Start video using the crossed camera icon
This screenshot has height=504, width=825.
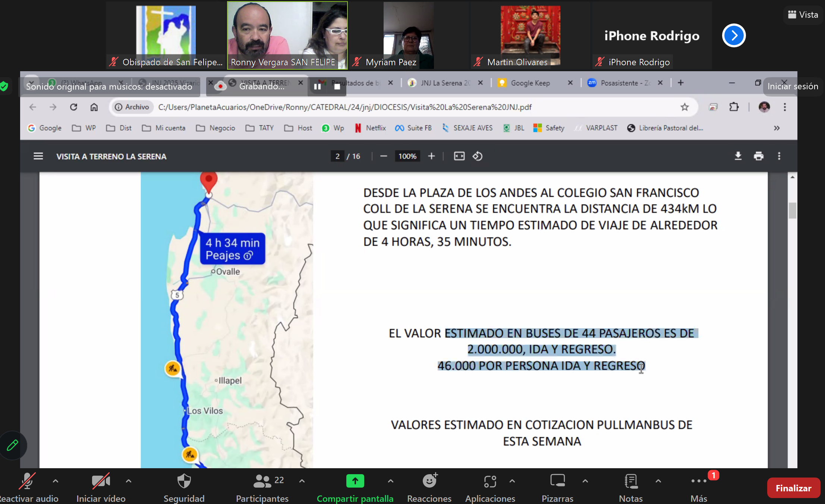pos(101,481)
